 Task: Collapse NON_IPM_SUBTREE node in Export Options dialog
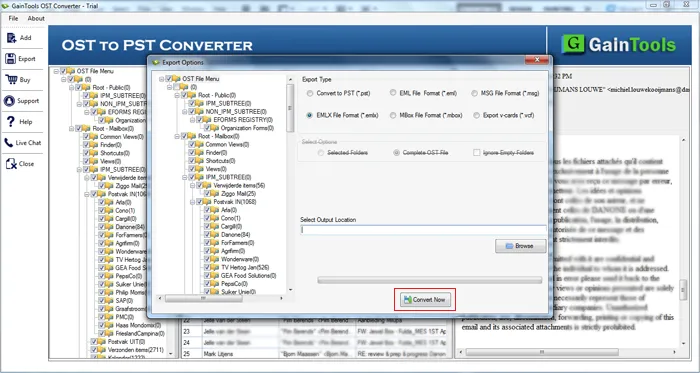(185, 112)
